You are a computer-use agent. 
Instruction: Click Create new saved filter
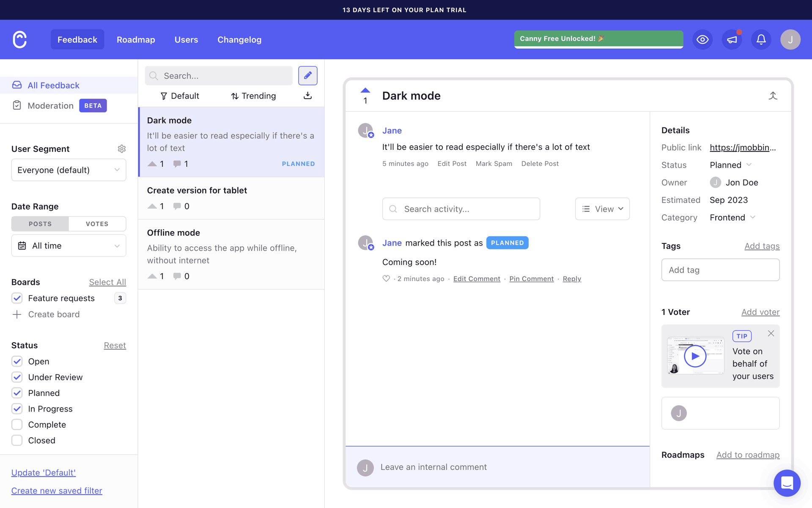[x=57, y=491]
